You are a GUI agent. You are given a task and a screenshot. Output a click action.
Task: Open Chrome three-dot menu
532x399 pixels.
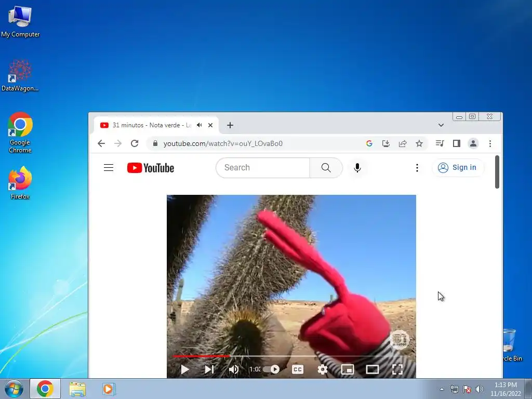tap(490, 143)
